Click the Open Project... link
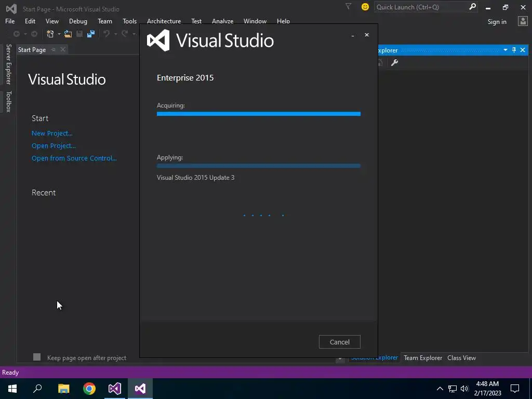This screenshot has width=532, height=399. [x=54, y=146]
